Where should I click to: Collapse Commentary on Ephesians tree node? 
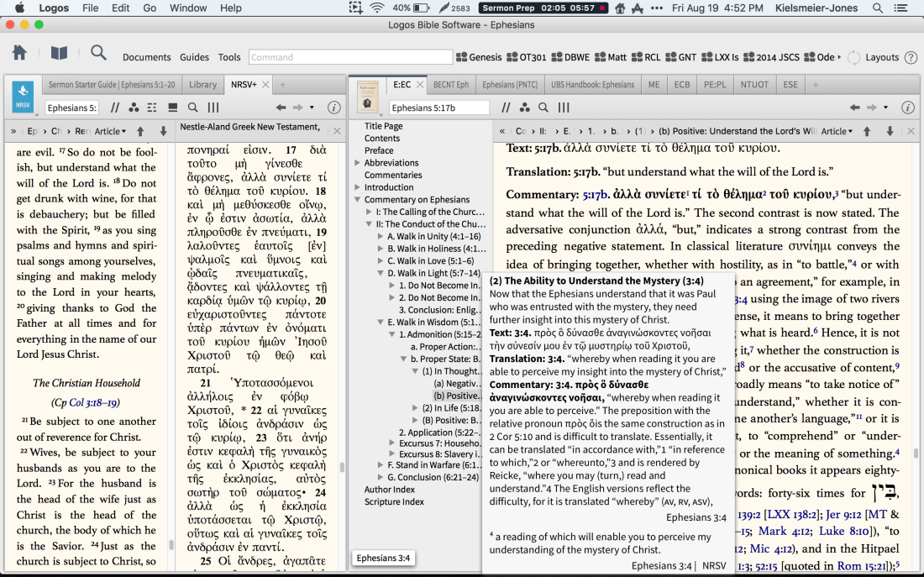358,200
